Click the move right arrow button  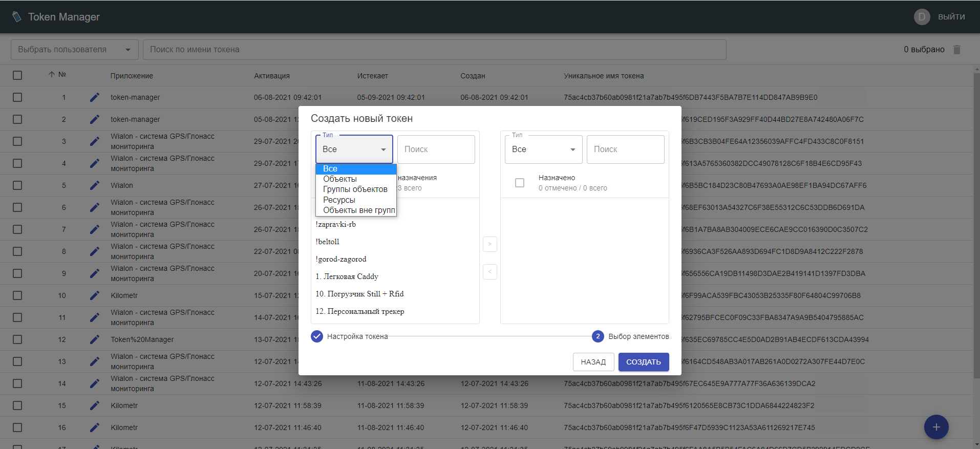coord(489,244)
